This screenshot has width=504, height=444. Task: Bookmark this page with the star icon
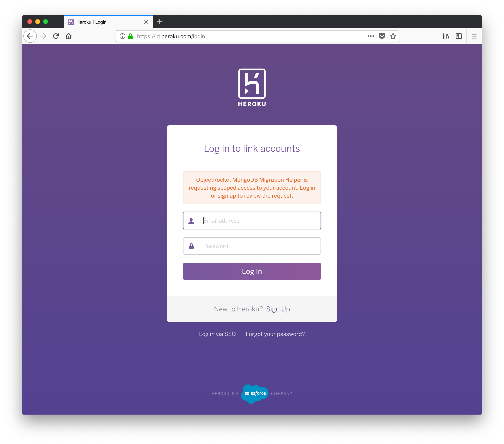pyautogui.click(x=393, y=36)
